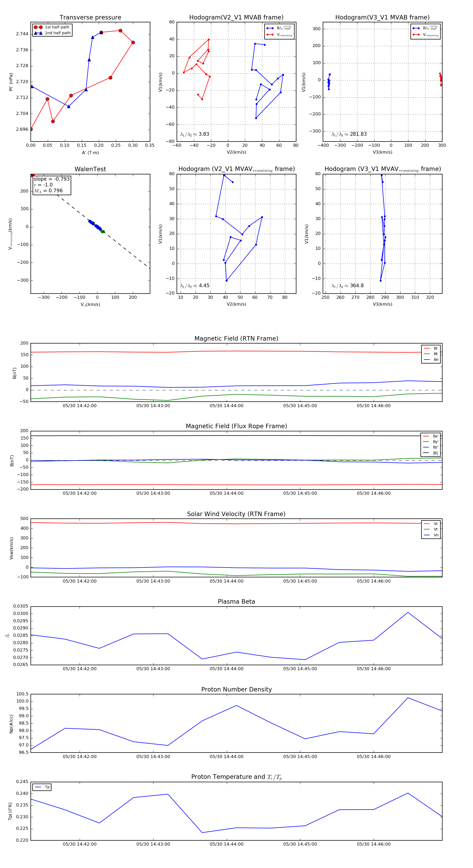The width and height of the screenshot is (473, 868).
Task: Click the "100.5" tick on Proton Number Density axis
Action: click(22, 694)
